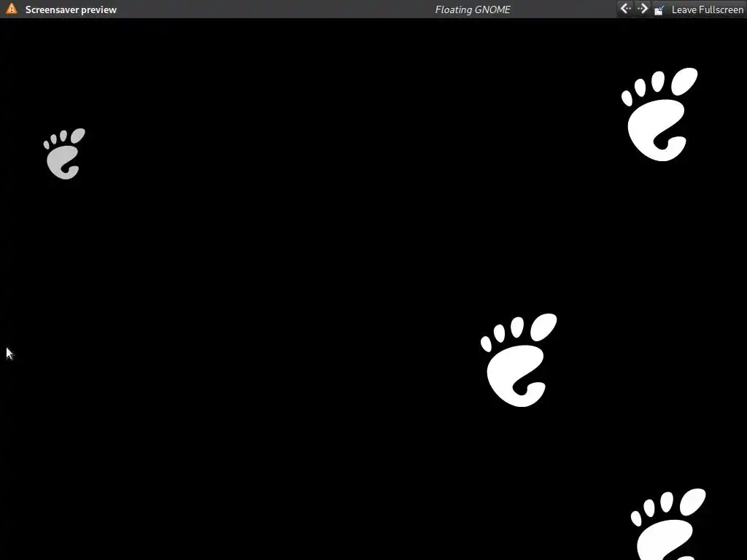Click the Screensaver preview label
The image size is (747, 560).
[x=71, y=9]
